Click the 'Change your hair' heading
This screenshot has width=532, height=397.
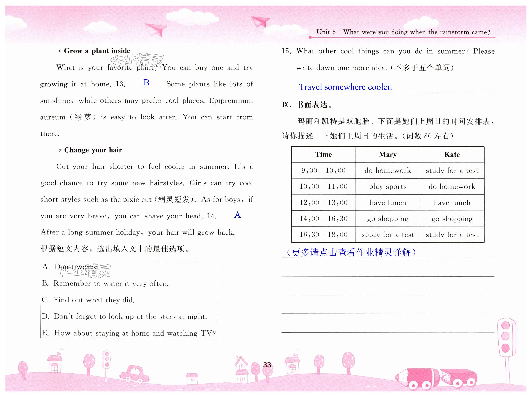93,150
